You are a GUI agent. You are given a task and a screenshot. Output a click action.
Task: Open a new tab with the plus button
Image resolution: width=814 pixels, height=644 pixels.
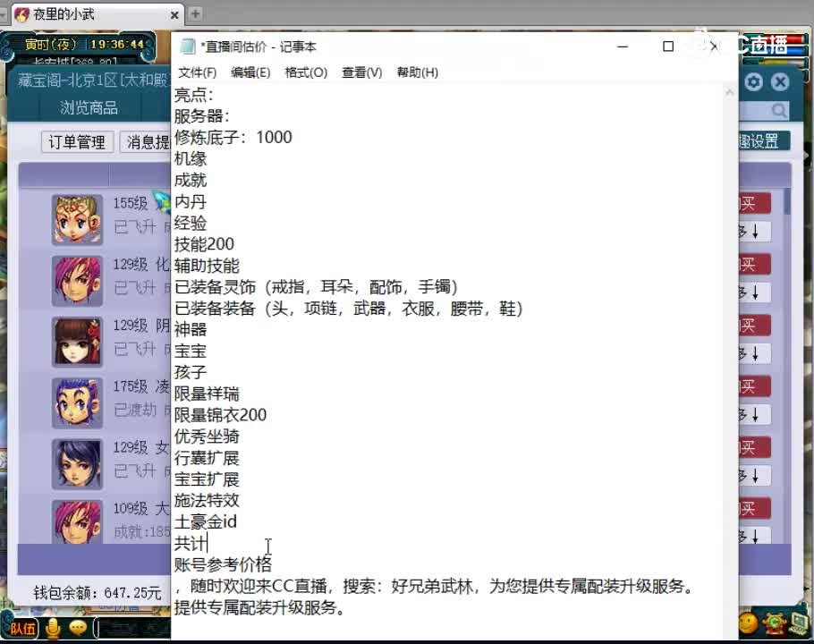(x=195, y=14)
